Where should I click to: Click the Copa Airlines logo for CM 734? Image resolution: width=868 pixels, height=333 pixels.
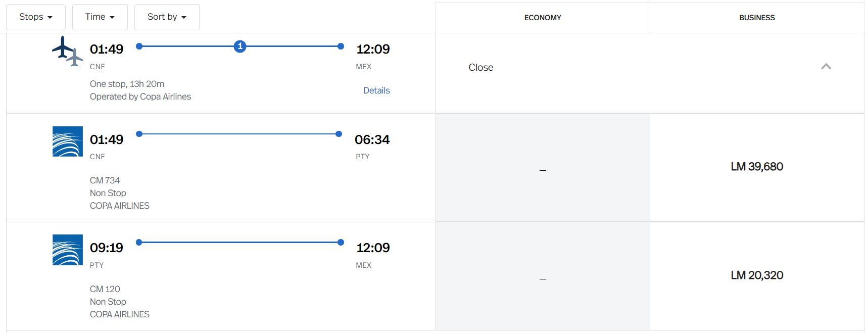(x=68, y=141)
